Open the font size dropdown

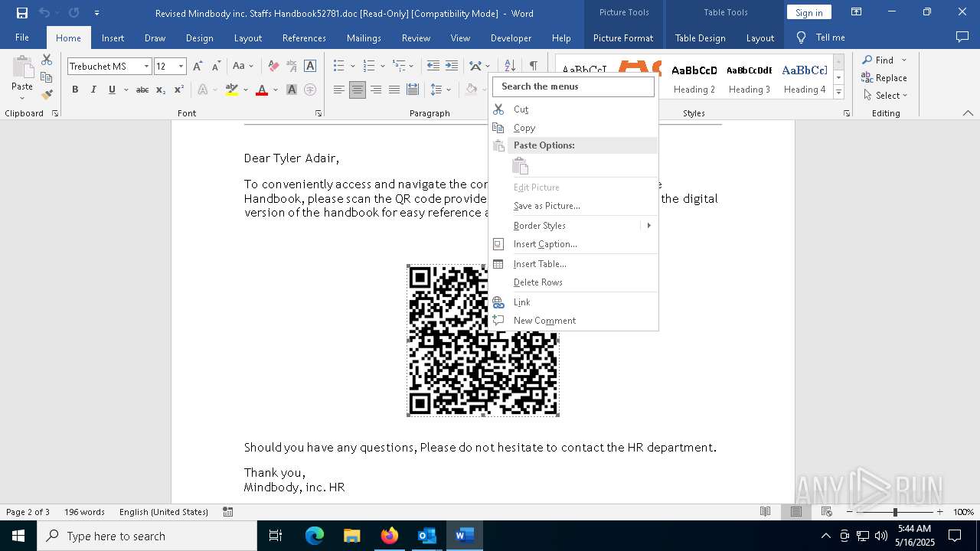[181, 67]
